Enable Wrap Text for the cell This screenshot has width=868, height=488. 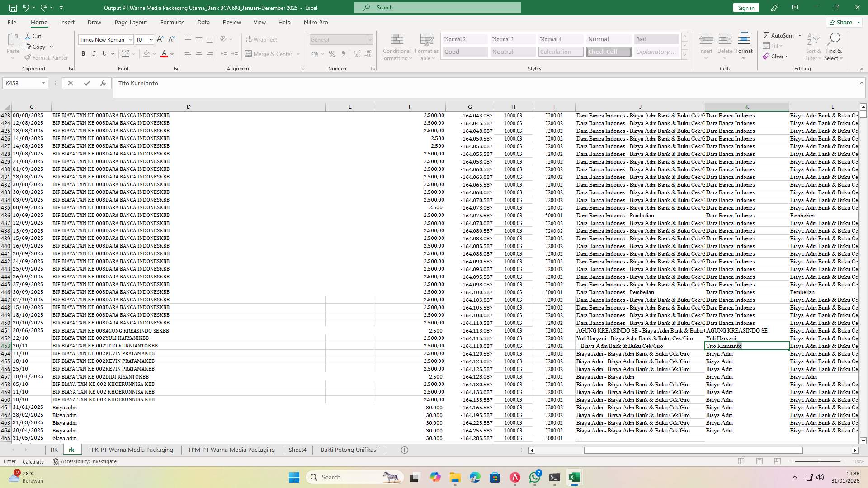click(x=262, y=39)
